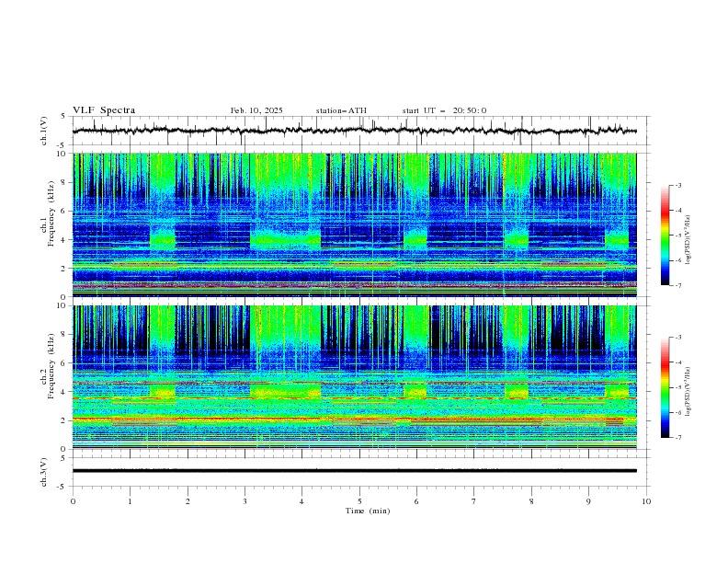Click the 'station=ATH' label
Screen dimensions: 728x563
point(341,110)
